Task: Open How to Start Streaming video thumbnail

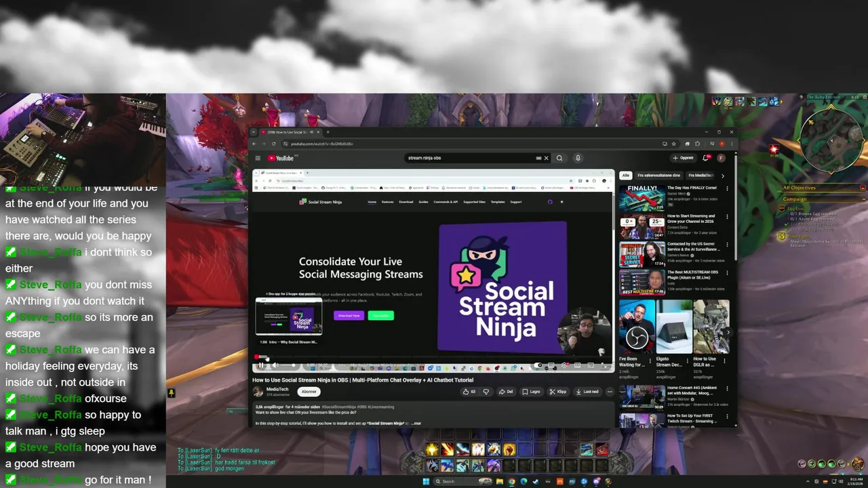Action: point(642,226)
